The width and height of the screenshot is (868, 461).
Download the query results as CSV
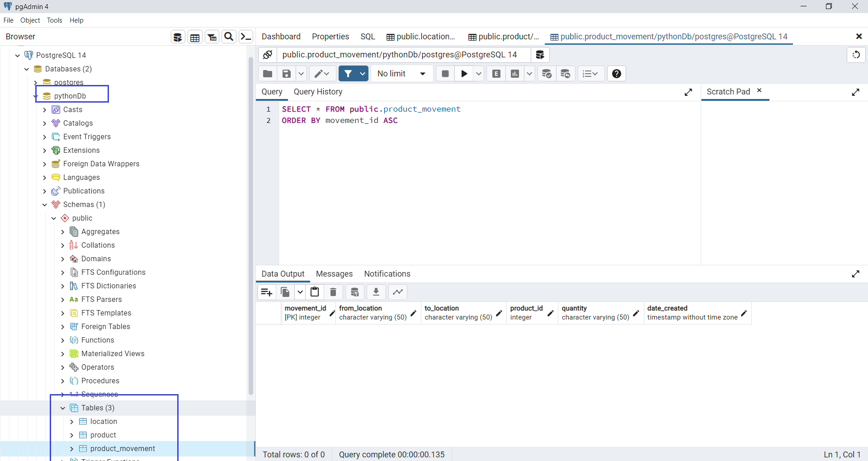[376, 292]
